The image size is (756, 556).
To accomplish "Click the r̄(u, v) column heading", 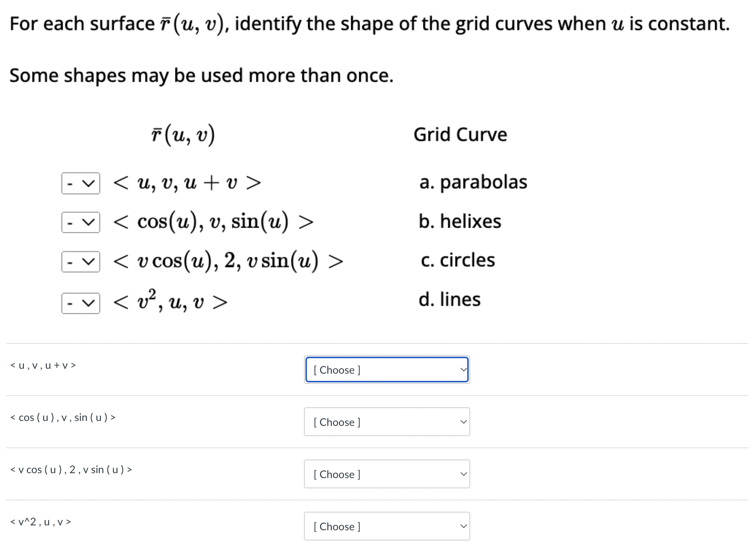I will pos(183,134).
